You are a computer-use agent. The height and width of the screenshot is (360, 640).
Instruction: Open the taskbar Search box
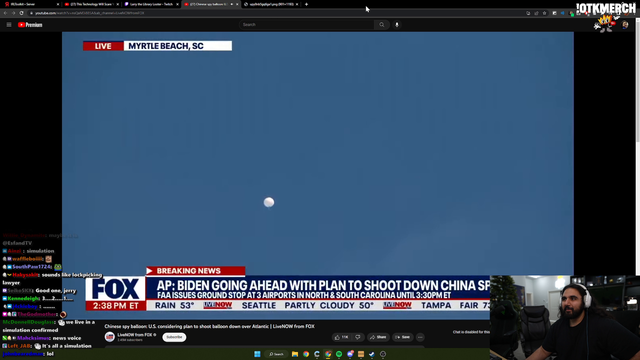click(276, 354)
